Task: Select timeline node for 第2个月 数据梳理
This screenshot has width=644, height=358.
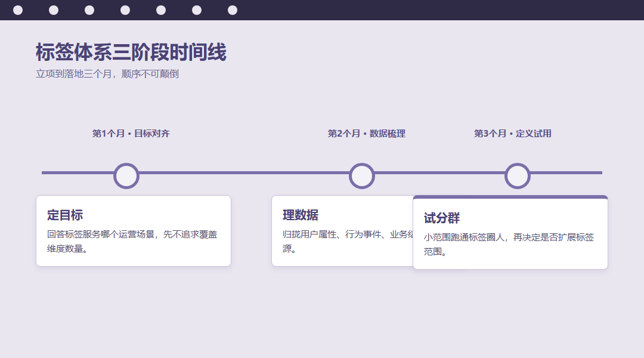Action: [362, 176]
